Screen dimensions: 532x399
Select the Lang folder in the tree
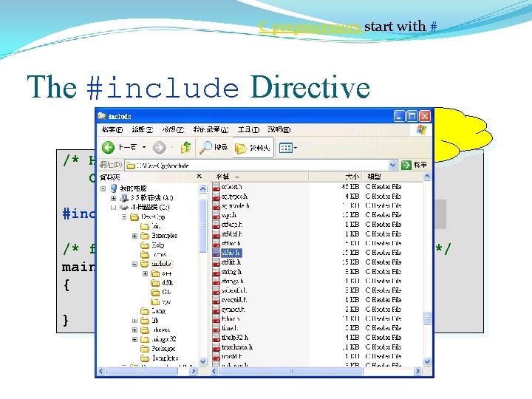153,311
